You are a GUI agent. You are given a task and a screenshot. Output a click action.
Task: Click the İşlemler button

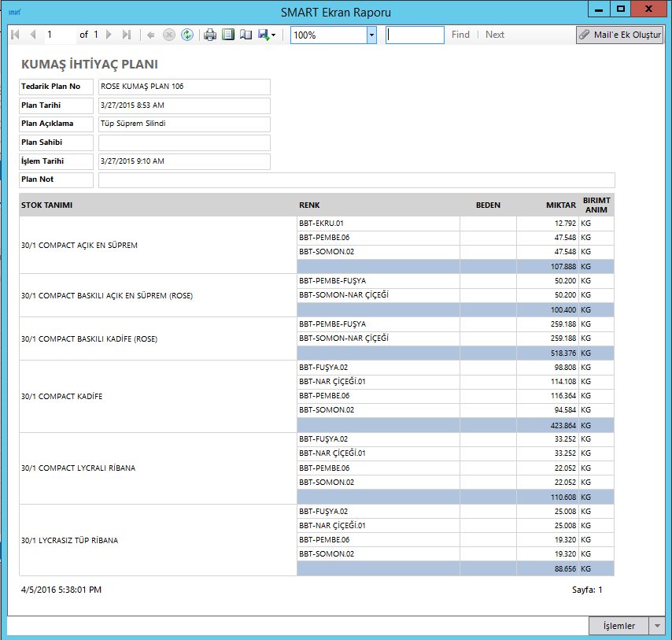coord(618,626)
